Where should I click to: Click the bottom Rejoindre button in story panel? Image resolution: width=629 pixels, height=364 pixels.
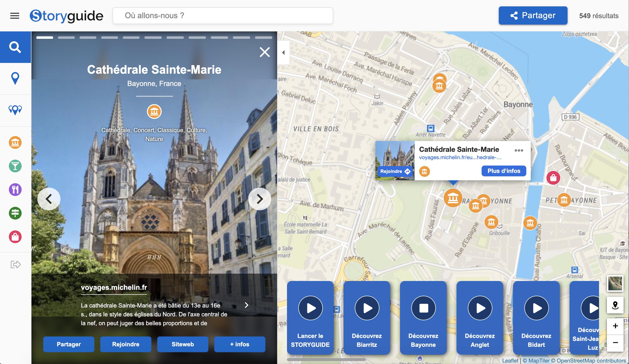pos(126,344)
